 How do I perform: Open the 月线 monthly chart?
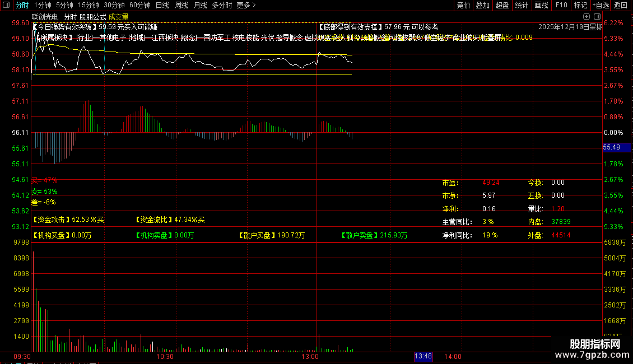point(200,5)
